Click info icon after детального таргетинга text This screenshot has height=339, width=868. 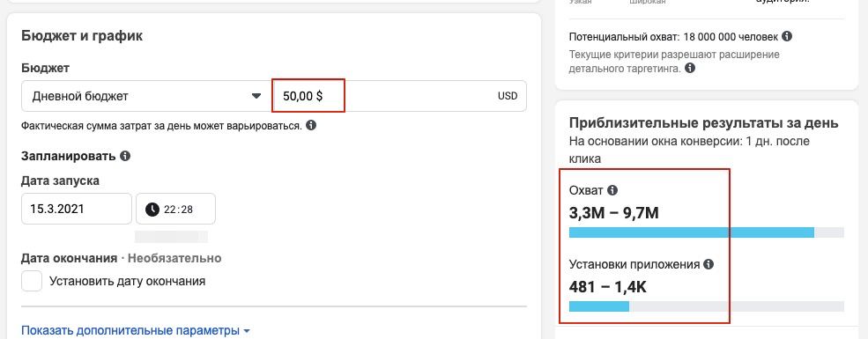tap(690, 69)
